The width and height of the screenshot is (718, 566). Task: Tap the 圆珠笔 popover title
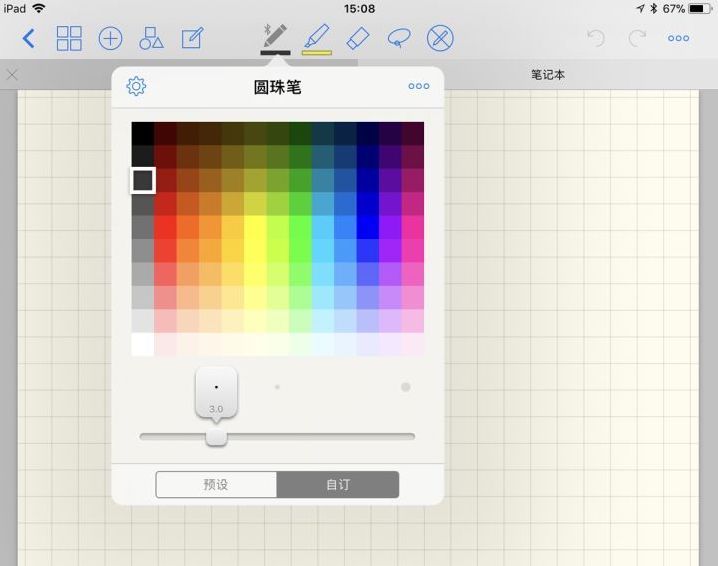(277, 87)
